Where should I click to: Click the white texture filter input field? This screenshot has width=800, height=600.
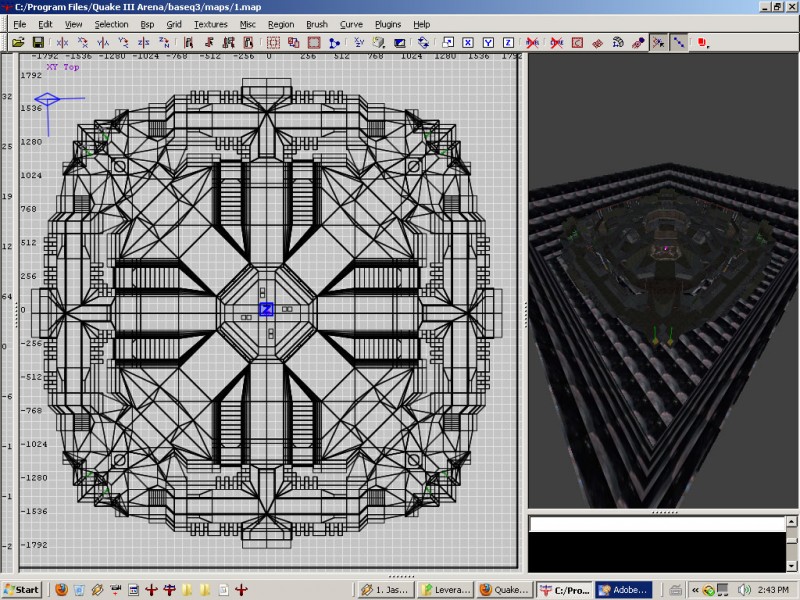[657, 524]
